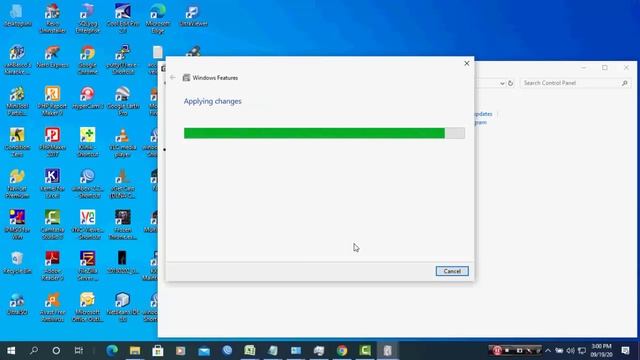Select the FileZilla Server desktop icon
The height and width of the screenshot is (360, 640).
87,266
